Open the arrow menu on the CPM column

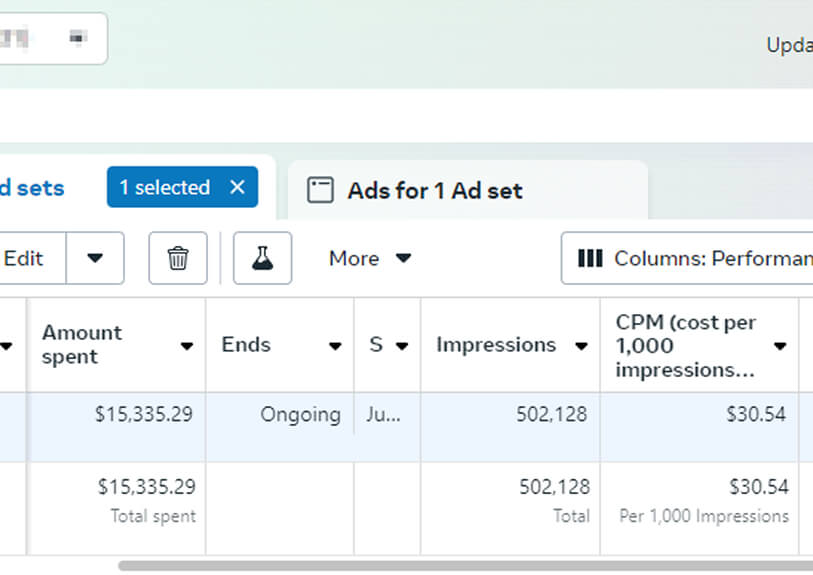click(780, 346)
